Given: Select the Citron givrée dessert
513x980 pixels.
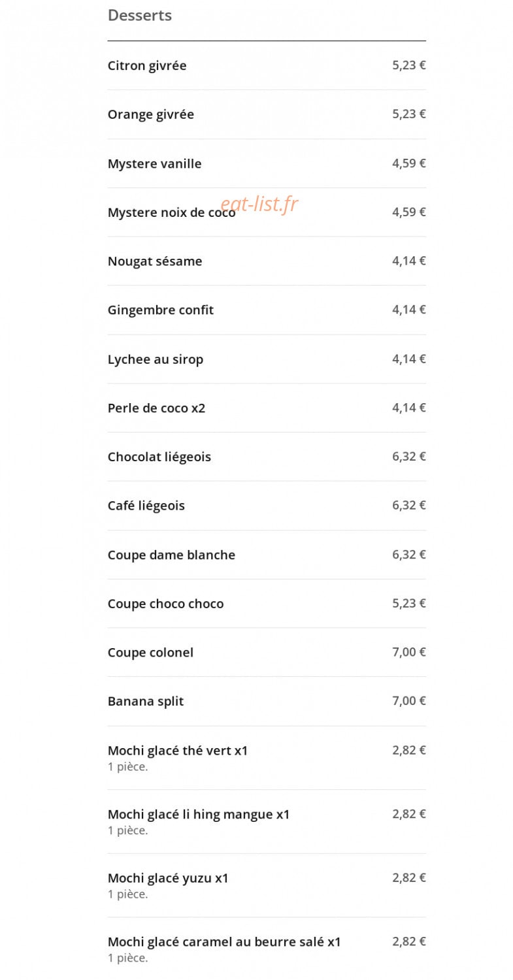Looking at the screenshot, I should click(267, 65).
